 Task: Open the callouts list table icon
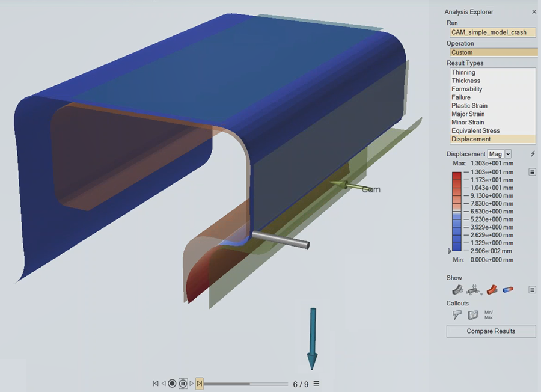[x=472, y=314]
